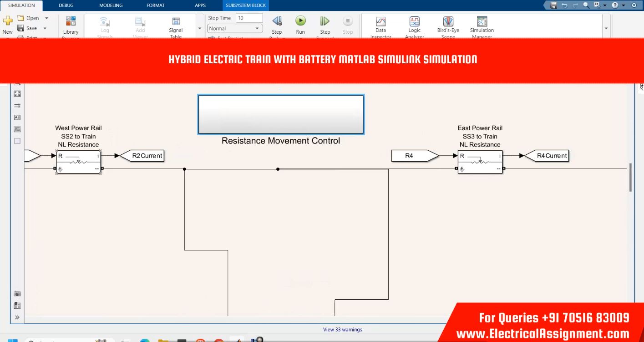Click the Stop Time input field
The image size is (644, 342).
pyautogui.click(x=249, y=18)
